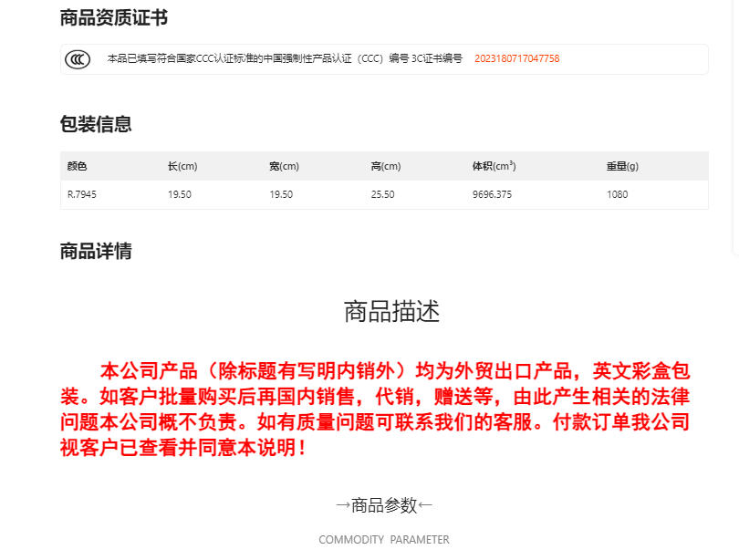Click the 25.50 height value cell

click(x=383, y=194)
